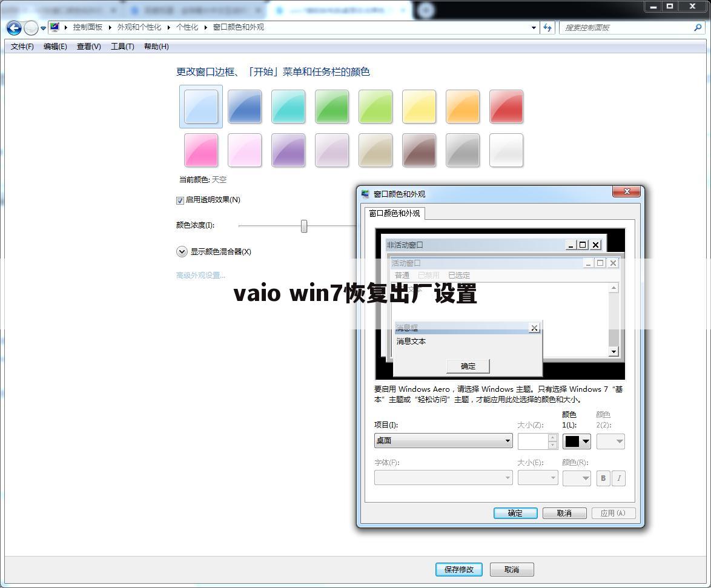Select the hot pink color swatch
The height and width of the screenshot is (588, 711).
[201, 150]
